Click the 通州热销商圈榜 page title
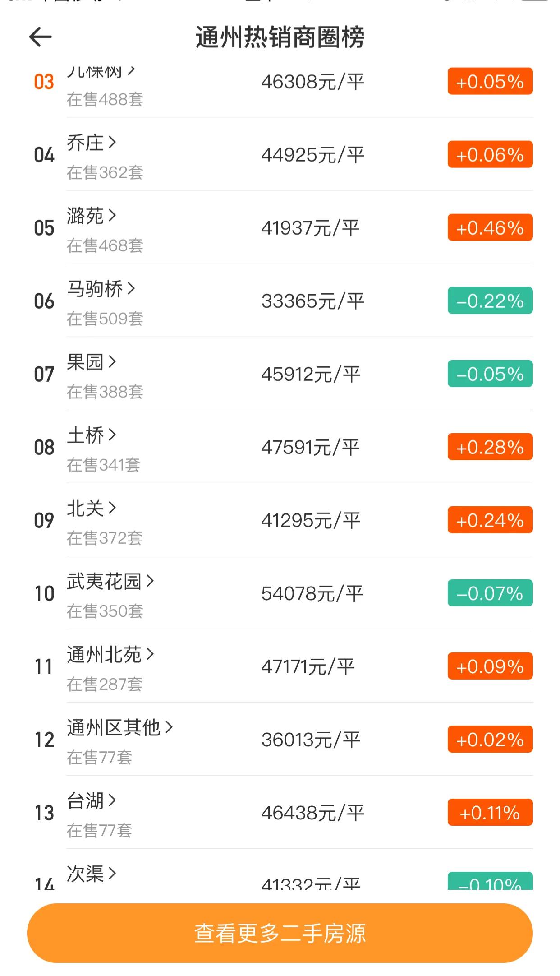The height and width of the screenshot is (976, 560). point(280,37)
